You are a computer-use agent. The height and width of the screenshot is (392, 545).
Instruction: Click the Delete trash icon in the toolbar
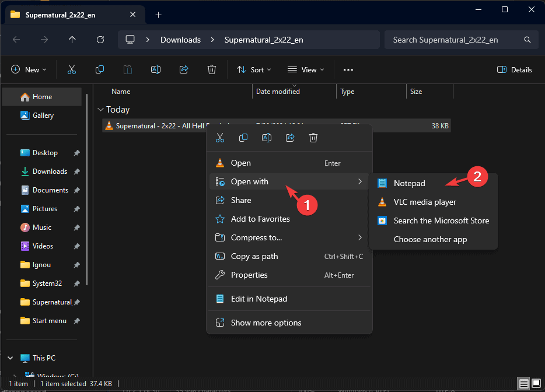[212, 69]
